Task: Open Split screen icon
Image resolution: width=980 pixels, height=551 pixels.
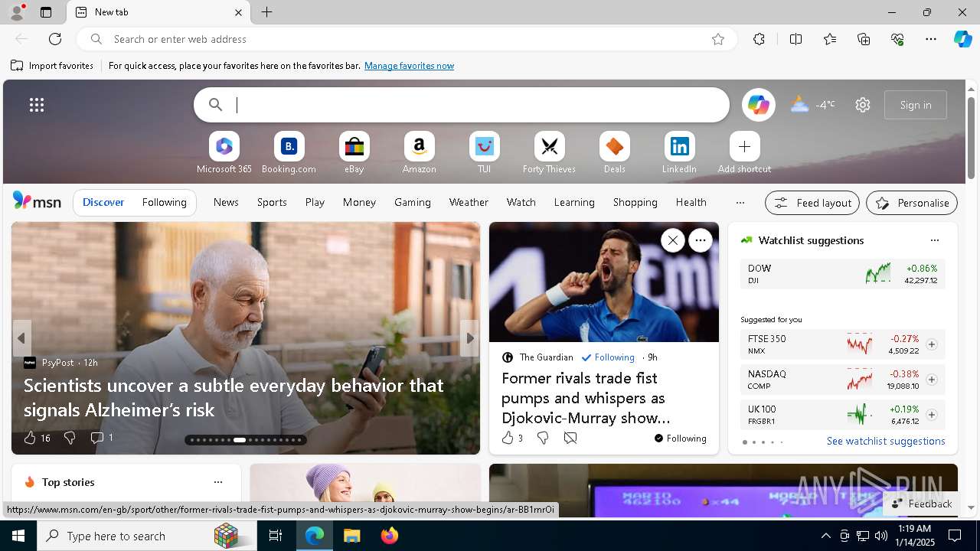Action: pos(795,39)
